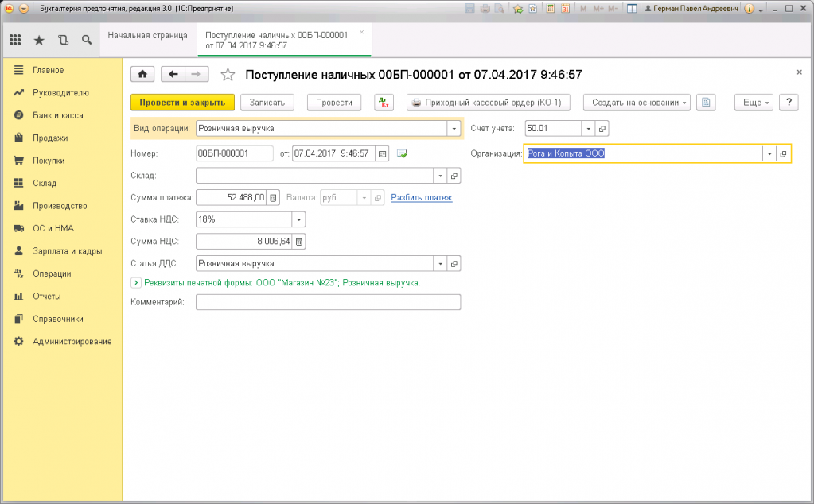The height and width of the screenshot is (504, 814).
Task: Click the document report icon beside Создать на основании
Action: (706, 103)
